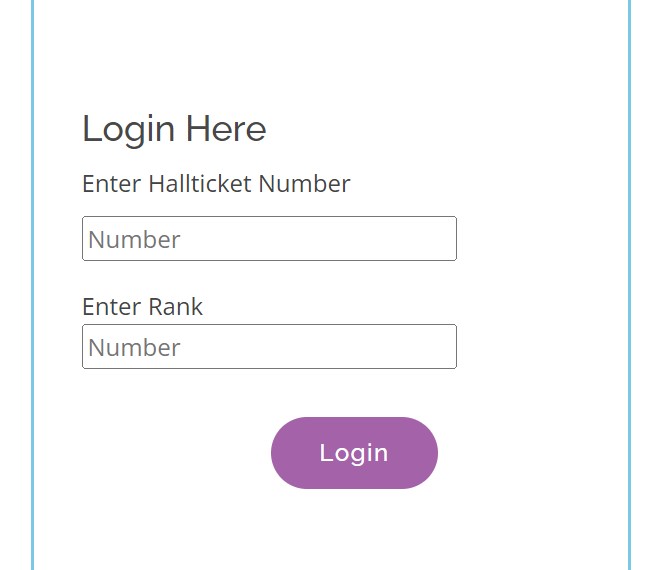Screen dimensions: 658x570
Task: Place cursor in the hall ticket box
Action: tap(269, 239)
